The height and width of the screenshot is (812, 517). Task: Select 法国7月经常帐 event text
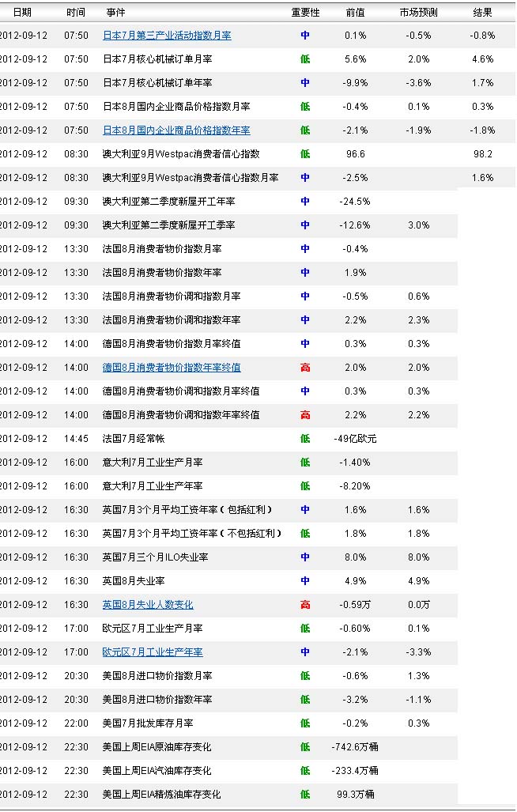pos(134,439)
